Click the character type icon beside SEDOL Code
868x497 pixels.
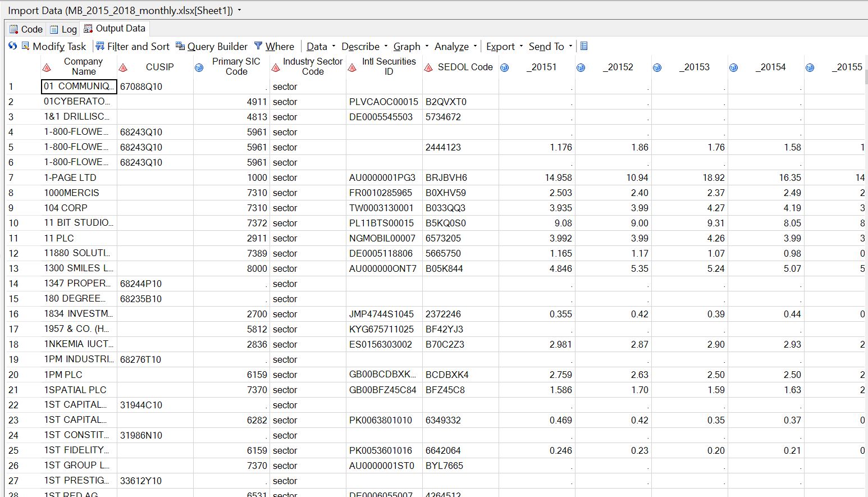point(428,67)
